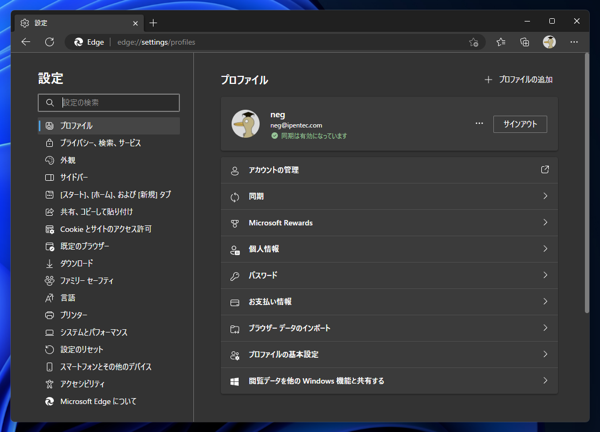Expand the Microsoft Rewards chevron
Screen dimensions: 600x432
pos(545,222)
